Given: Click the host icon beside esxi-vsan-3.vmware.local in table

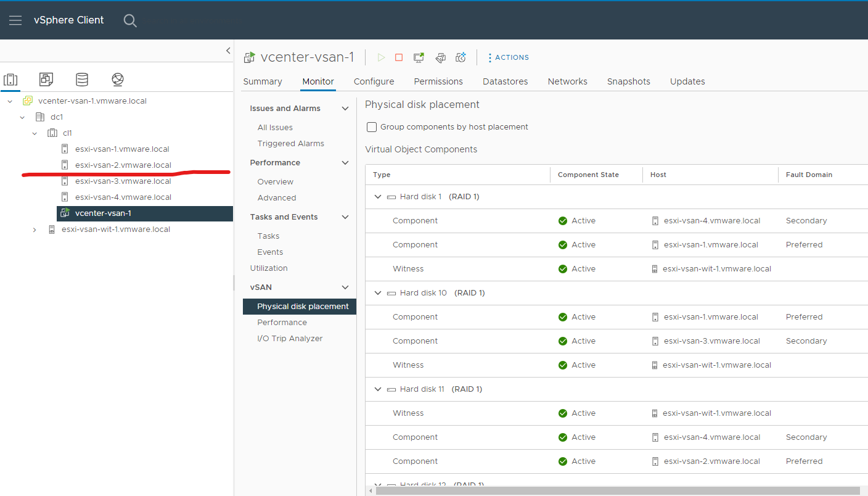Looking at the screenshot, I should [x=655, y=341].
